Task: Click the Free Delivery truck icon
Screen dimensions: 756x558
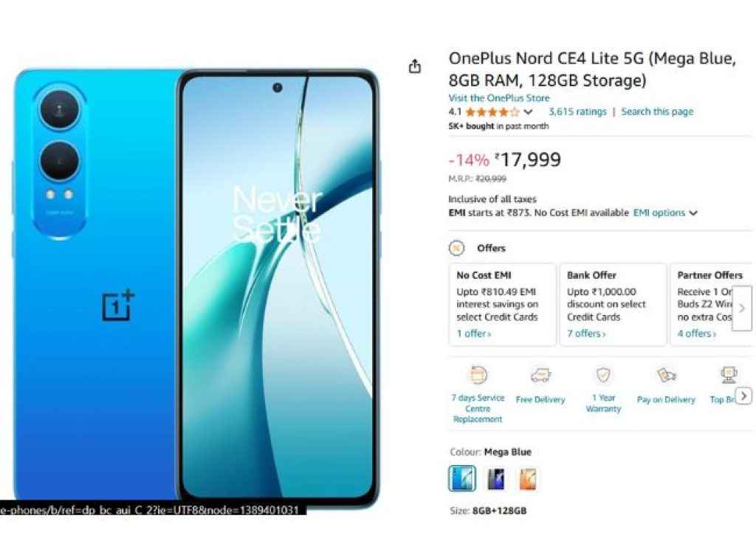Action: click(540, 376)
